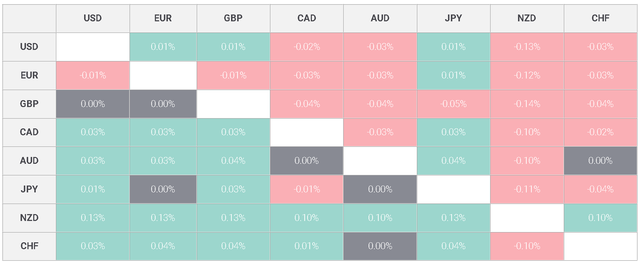Click the CHF row, NZD column -0.10% cell

point(527,246)
